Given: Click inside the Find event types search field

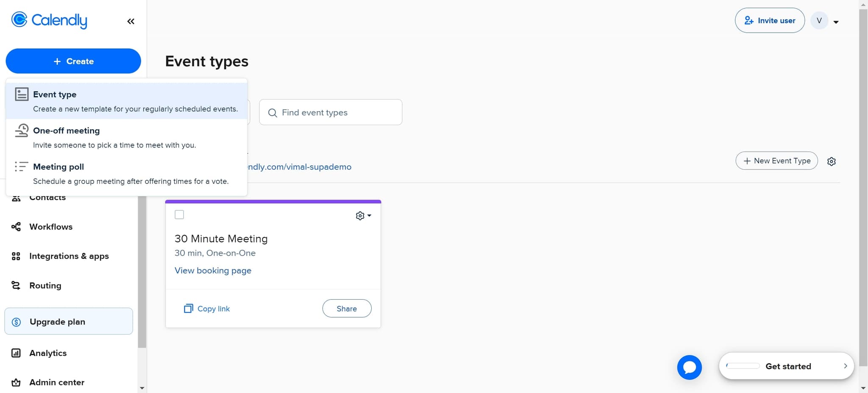Looking at the screenshot, I should tap(331, 112).
